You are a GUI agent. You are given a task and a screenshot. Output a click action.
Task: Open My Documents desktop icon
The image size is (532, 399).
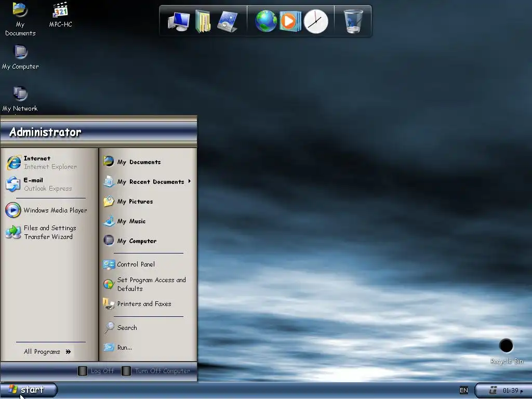(20, 19)
